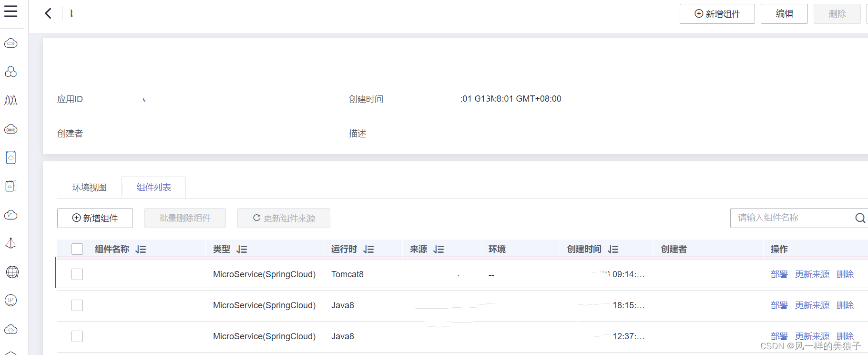Click 部署 link in the Tomcat8 row
Viewport: 868px width, 355px height.
tap(779, 274)
